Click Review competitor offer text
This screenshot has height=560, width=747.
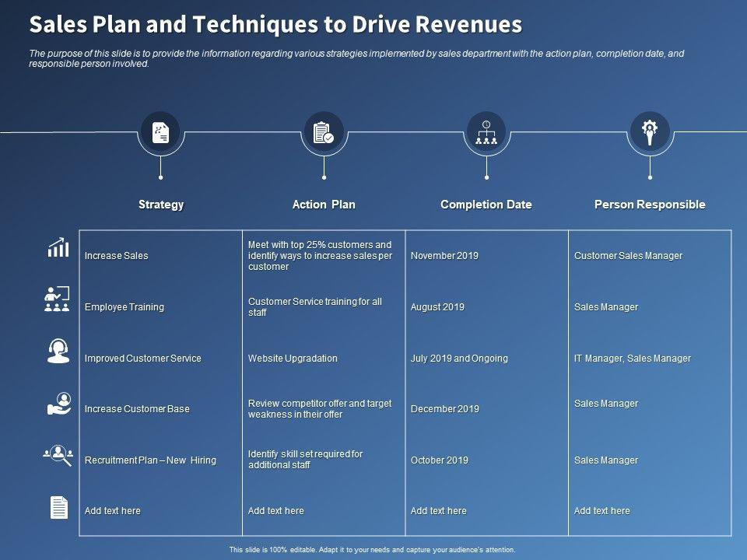click(320, 408)
